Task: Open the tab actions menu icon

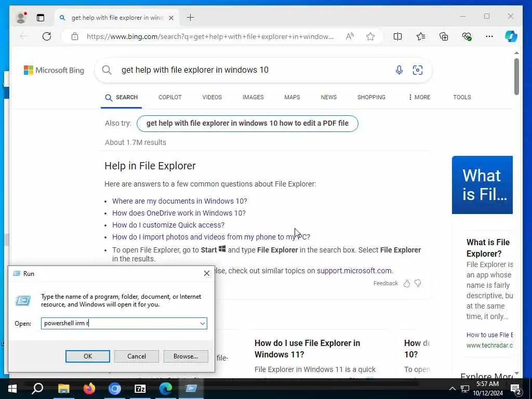Action: 41,18
